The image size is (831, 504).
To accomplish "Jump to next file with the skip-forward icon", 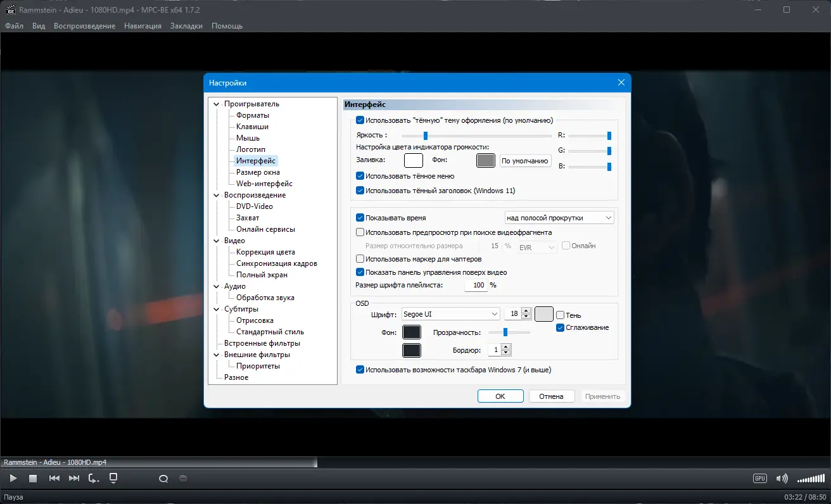I will coord(74,479).
